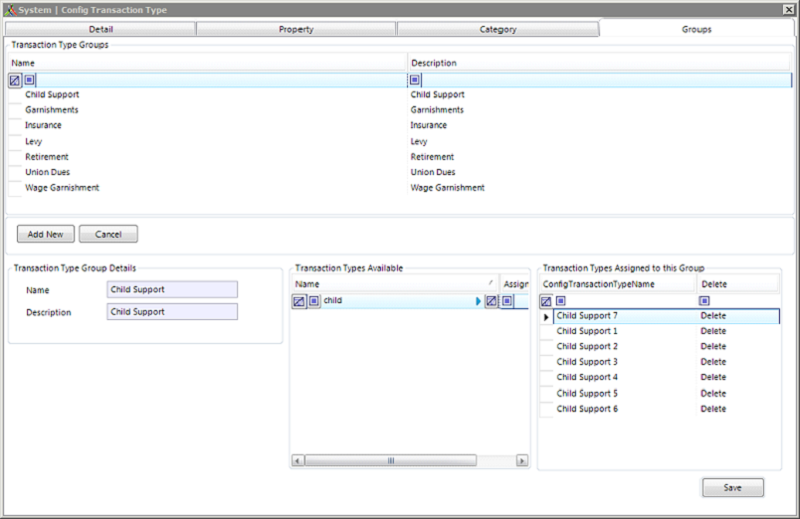Select row header of Garnishments group
Image resolution: width=800 pixels, height=519 pixels.
[15, 110]
